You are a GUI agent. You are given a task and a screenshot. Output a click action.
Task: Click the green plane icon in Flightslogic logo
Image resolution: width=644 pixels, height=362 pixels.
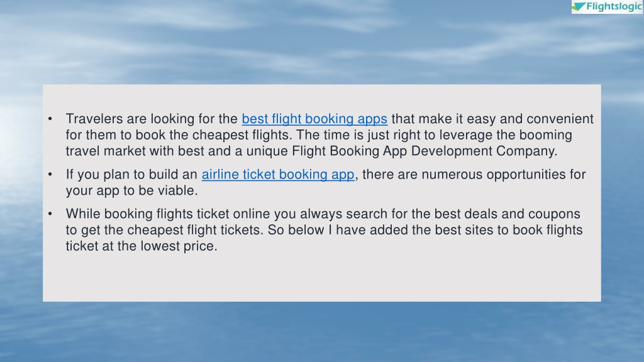point(579,6)
